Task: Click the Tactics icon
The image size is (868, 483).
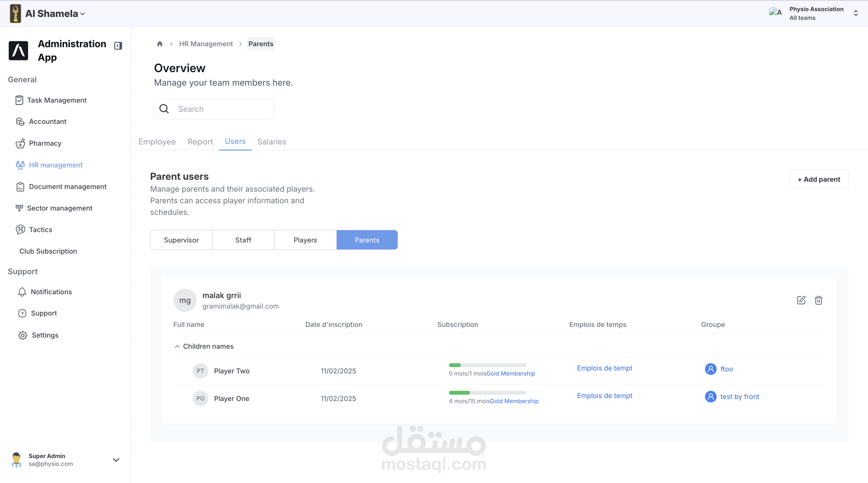Action: pos(20,230)
